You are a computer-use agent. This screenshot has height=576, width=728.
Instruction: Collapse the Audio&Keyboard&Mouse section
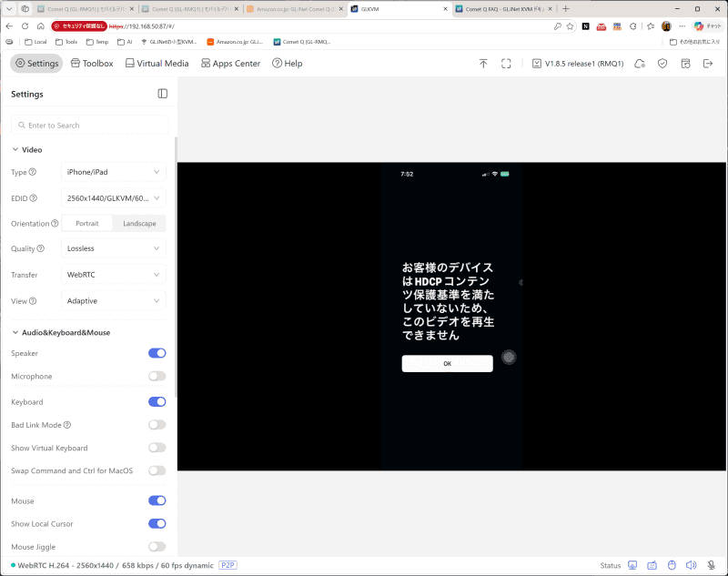(61, 332)
